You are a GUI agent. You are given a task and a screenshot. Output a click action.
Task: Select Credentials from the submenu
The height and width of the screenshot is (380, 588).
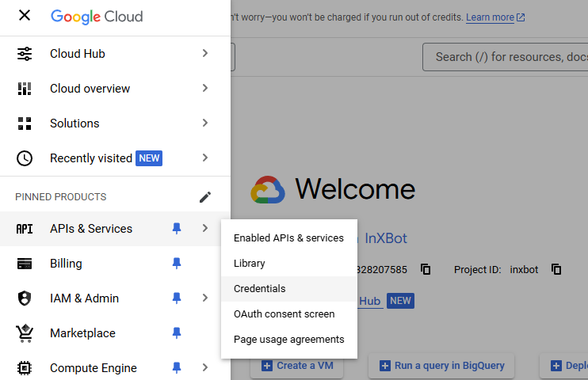coord(260,289)
